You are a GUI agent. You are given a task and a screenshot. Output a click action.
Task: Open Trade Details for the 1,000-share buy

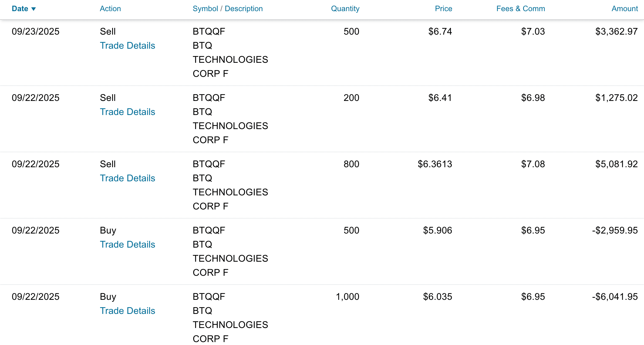pos(127,311)
